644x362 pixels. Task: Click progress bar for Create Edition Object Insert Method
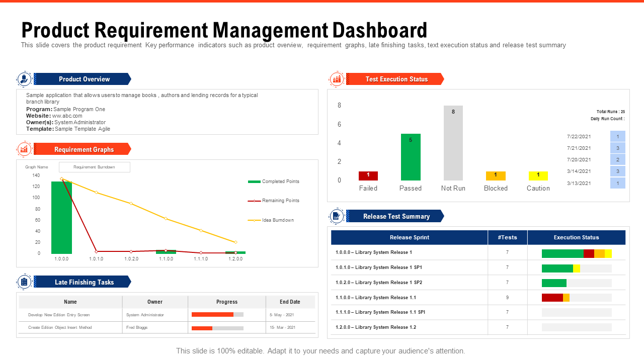coord(217,328)
